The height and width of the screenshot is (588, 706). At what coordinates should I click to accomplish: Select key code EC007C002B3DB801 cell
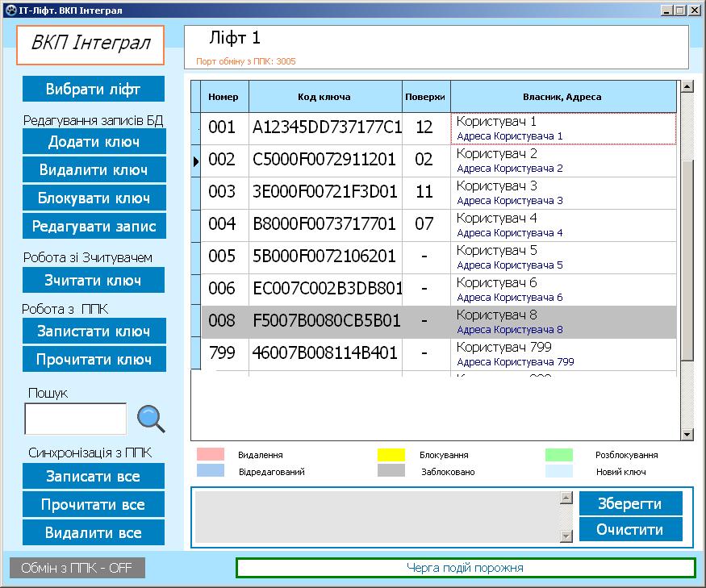click(325, 290)
